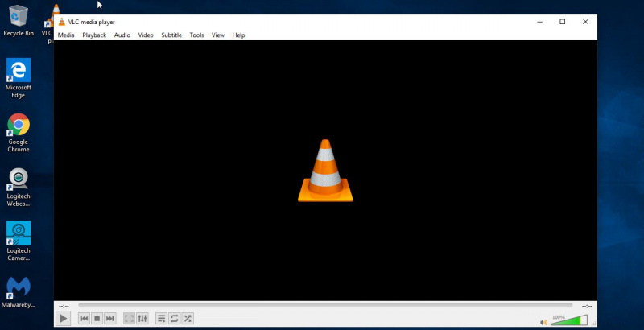Select the Microsoft Edge desktop shortcut
The height and width of the screenshot is (330, 644).
(x=18, y=78)
